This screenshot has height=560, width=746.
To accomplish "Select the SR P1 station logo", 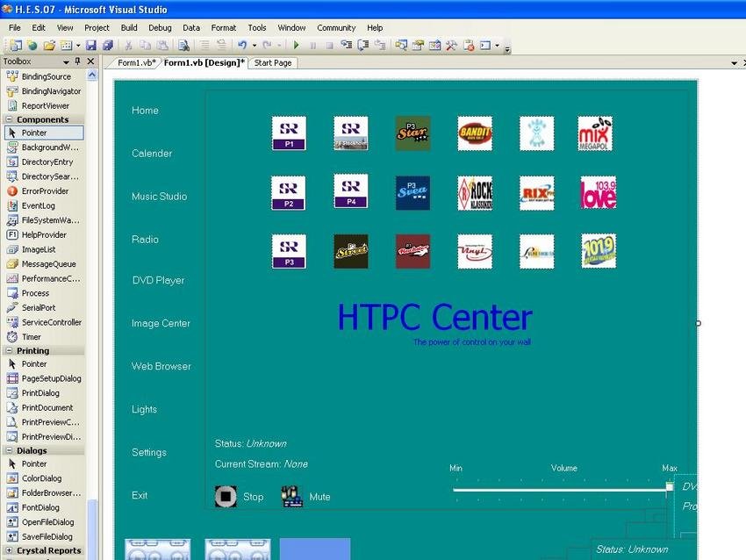I will tap(289, 133).
